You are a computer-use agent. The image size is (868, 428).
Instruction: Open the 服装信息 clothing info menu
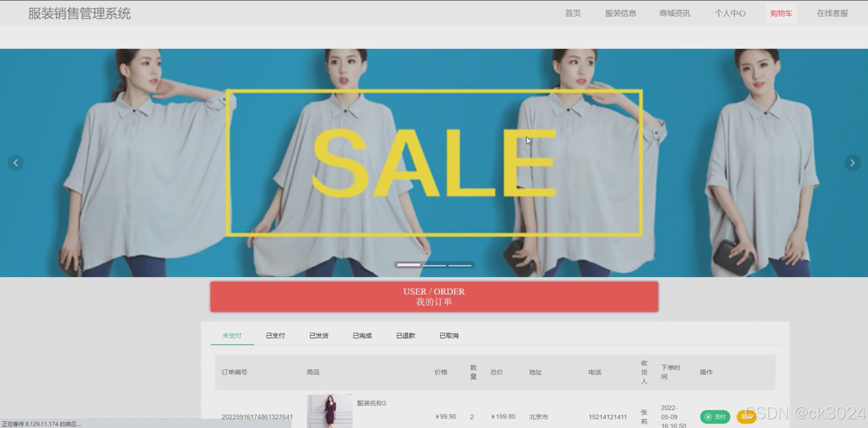[x=621, y=13]
